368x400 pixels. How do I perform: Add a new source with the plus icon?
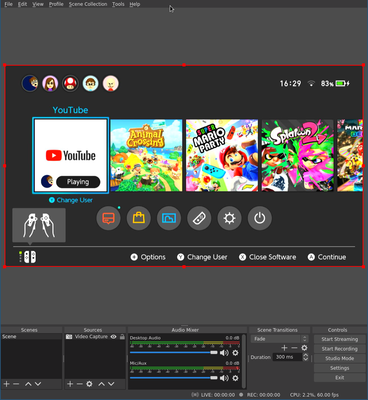(70, 384)
